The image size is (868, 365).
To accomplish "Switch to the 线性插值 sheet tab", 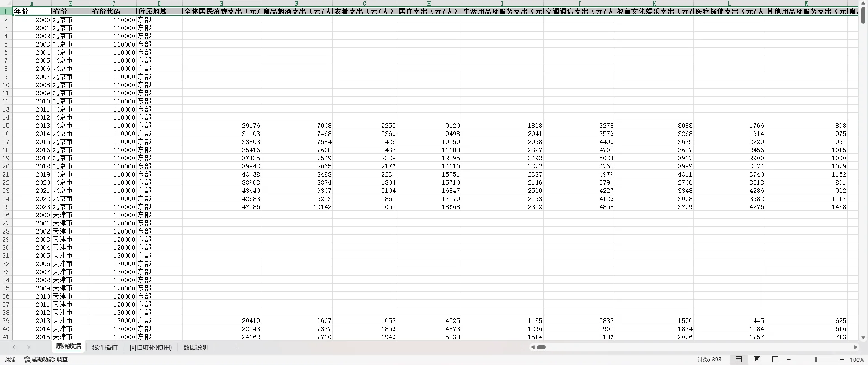I will (105, 347).
